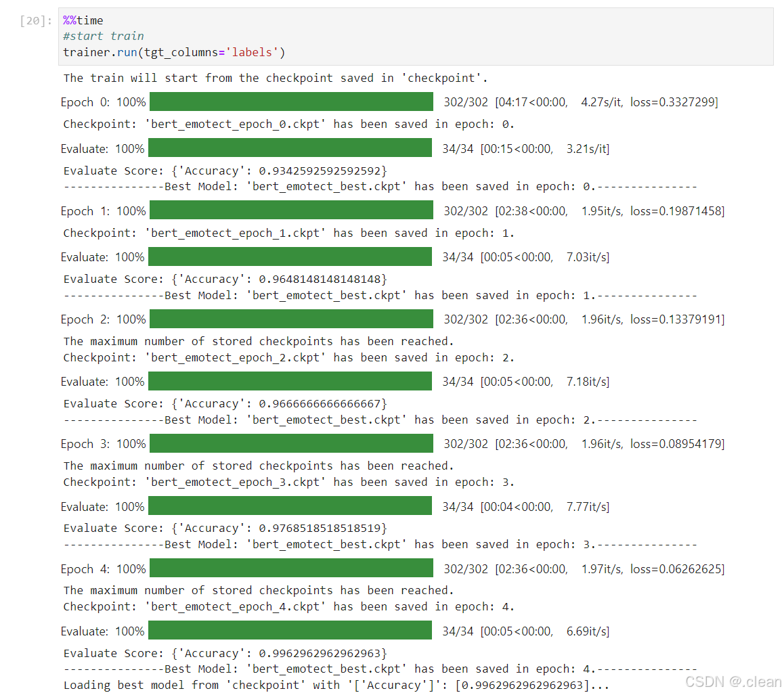Click the 'bert_emotect_epoch_4.ckpt' saved line
784x695 pixels.
pyautogui.click(x=289, y=606)
